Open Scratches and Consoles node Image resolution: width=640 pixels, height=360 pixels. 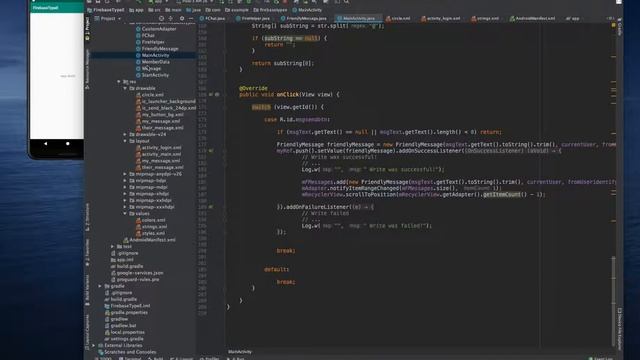[x=127, y=352]
